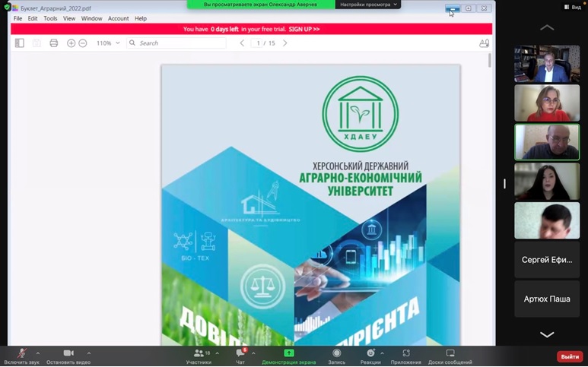Image resolution: width=588 pixels, height=367 pixels.
Task: Open the Account menu
Action: pos(118,18)
